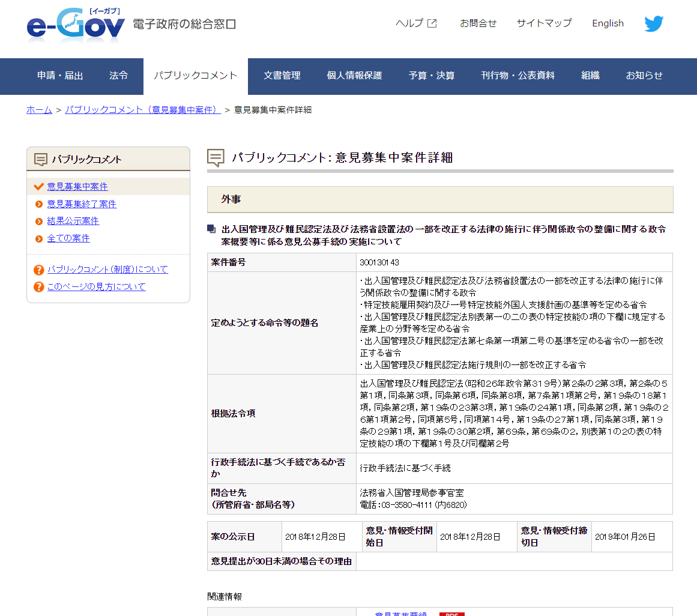
Task: Click the question mark icon beside パブリックコメント(制度)について
Action: [39, 270]
